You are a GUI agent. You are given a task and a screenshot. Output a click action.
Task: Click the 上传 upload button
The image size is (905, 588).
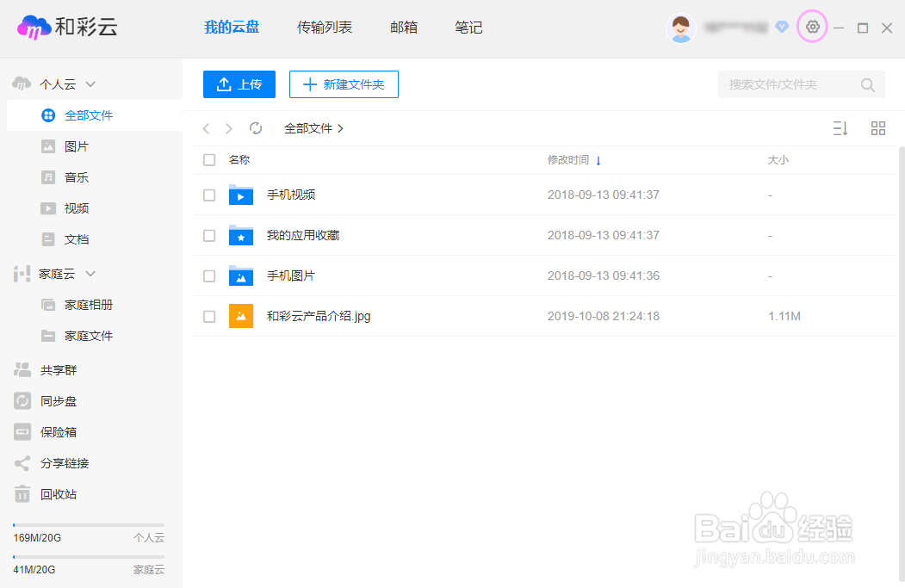point(239,84)
